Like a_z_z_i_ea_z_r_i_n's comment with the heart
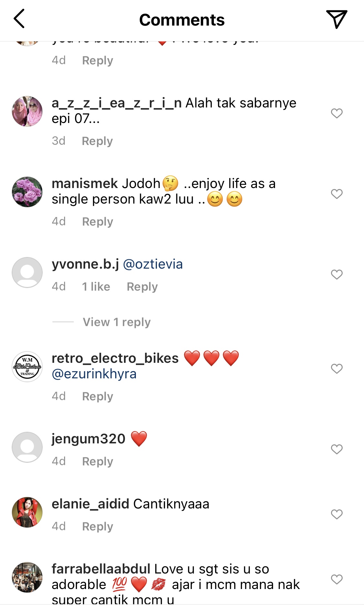 336,113
